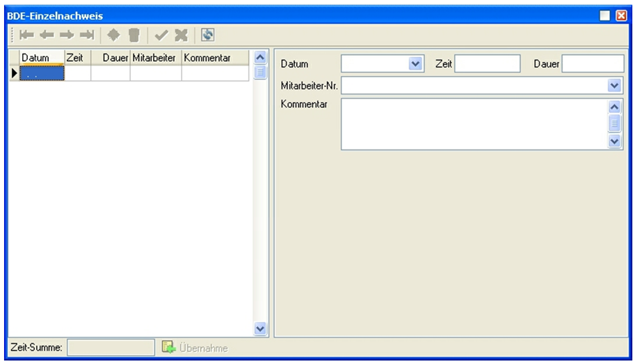The image size is (637, 364).
Task: Confirm changes with the checkmark icon
Action: tap(161, 35)
